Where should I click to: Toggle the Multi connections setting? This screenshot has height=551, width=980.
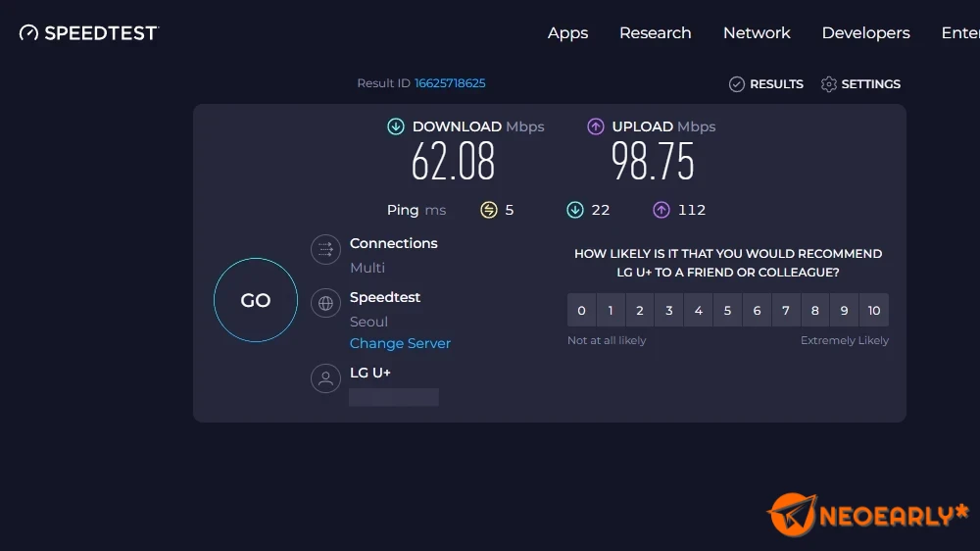click(x=367, y=268)
